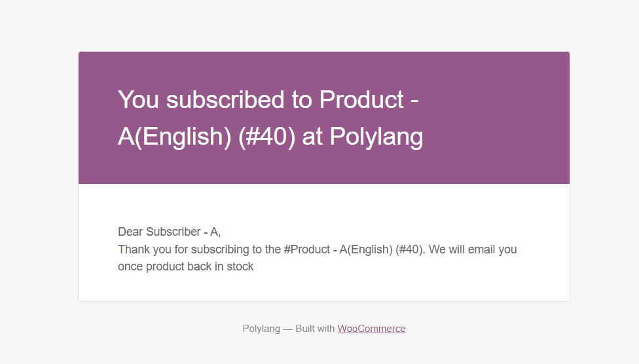639x364 pixels.
Task: Click the white email body below the message text
Action: coord(324,287)
